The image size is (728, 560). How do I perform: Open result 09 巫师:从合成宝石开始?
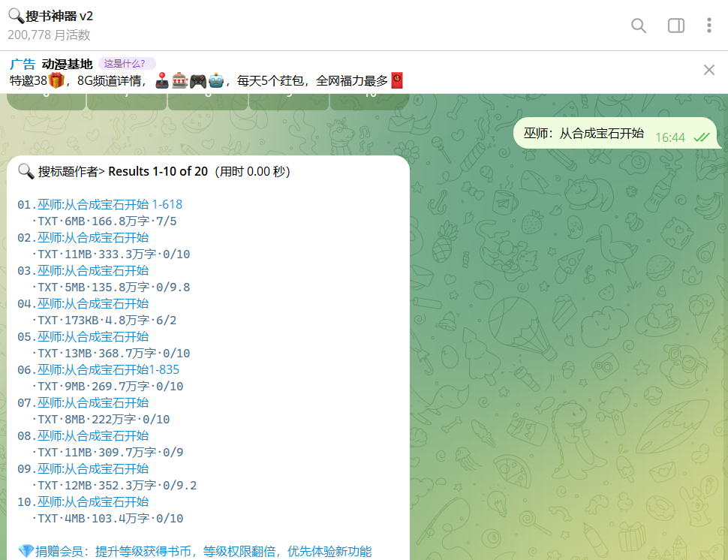click(93, 468)
